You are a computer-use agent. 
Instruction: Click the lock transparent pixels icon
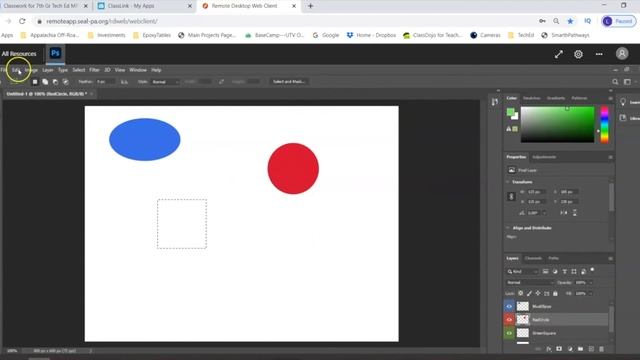[x=520, y=293]
